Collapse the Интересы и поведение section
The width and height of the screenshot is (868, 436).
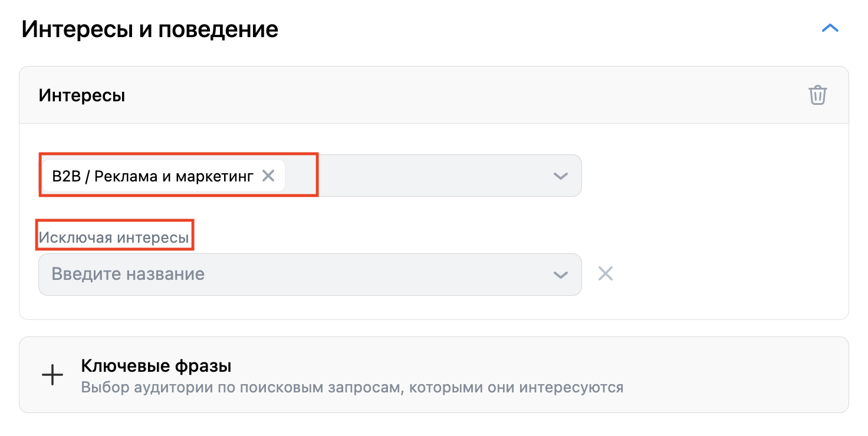[830, 28]
